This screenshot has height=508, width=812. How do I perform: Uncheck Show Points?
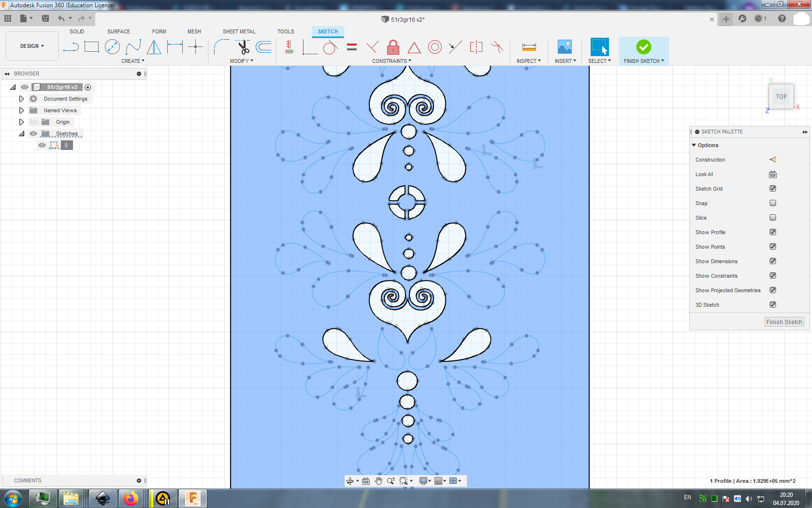[x=773, y=247]
